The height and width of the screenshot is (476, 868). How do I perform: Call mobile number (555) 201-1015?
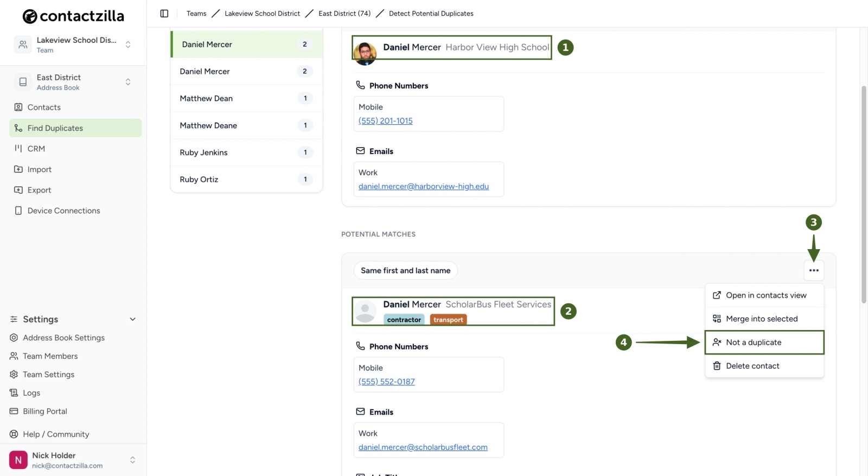click(386, 121)
